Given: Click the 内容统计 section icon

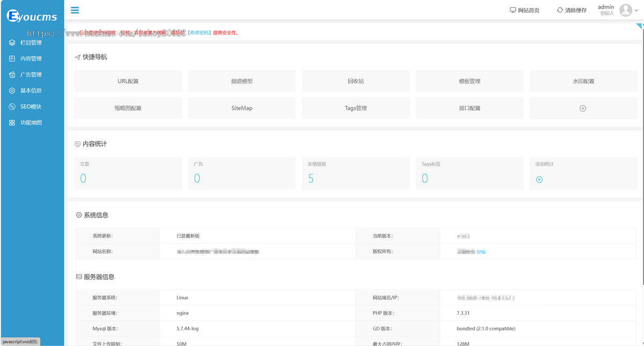Looking at the screenshot, I should pyautogui.click(x=78, y=144).
